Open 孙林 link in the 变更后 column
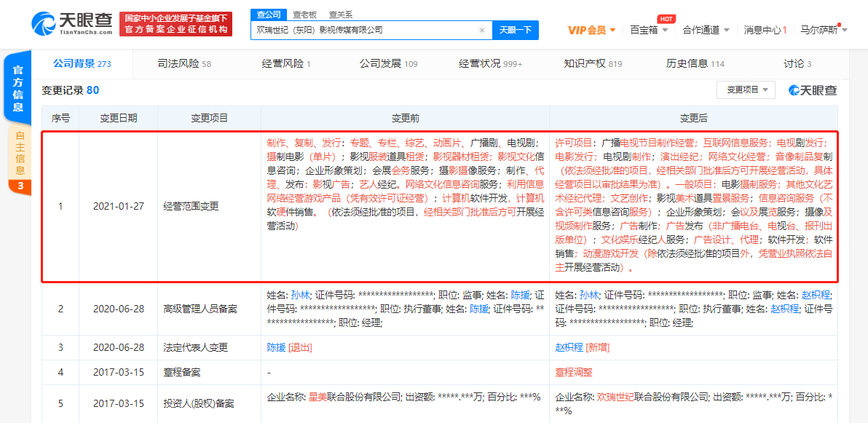 pos(590,295)
